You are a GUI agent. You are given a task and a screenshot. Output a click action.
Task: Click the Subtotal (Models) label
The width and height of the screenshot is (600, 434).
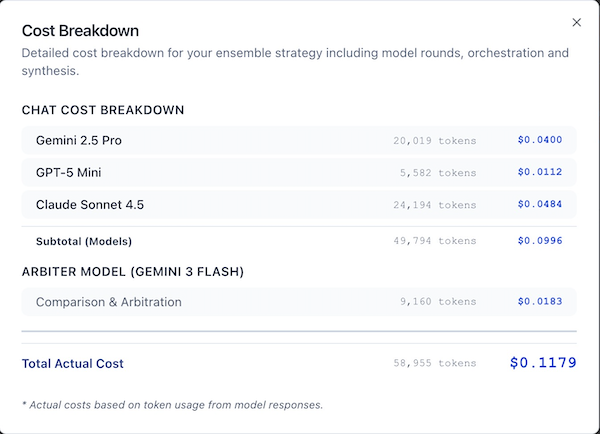[84, 241]
